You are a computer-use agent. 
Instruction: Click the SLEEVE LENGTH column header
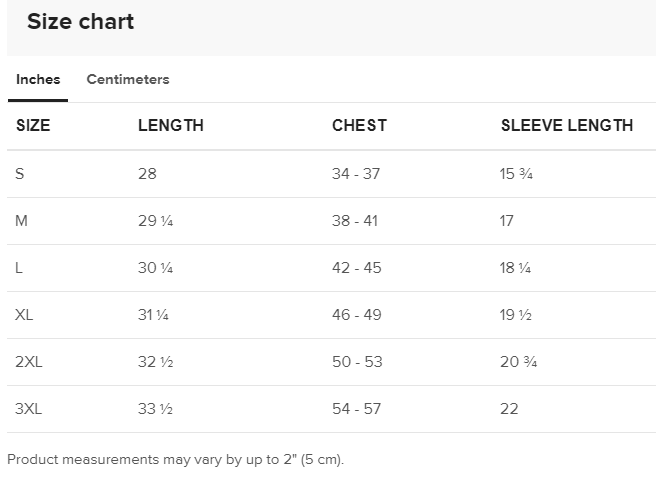(x=566, y=126)
